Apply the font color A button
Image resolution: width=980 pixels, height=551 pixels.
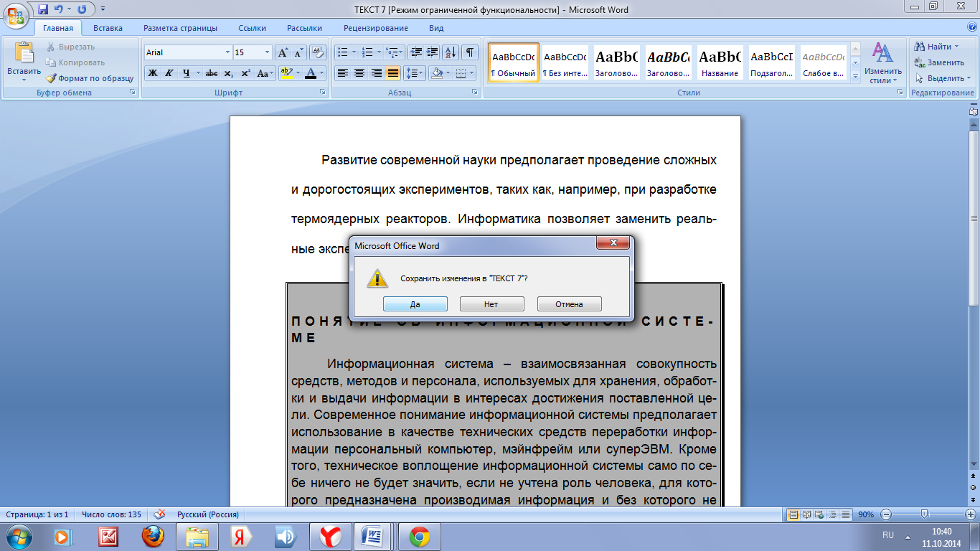[x=310, y=73]
